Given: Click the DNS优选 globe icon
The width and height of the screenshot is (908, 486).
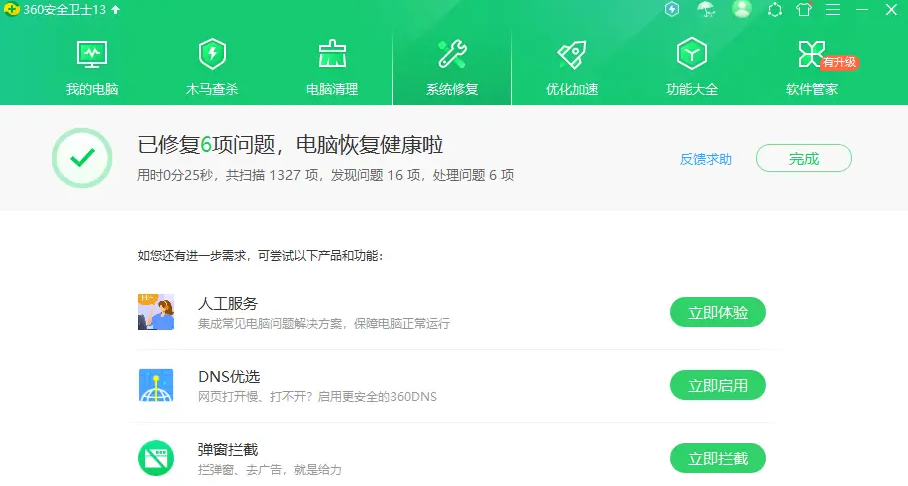Looking at the screenshot, I should tap(156, 385).
